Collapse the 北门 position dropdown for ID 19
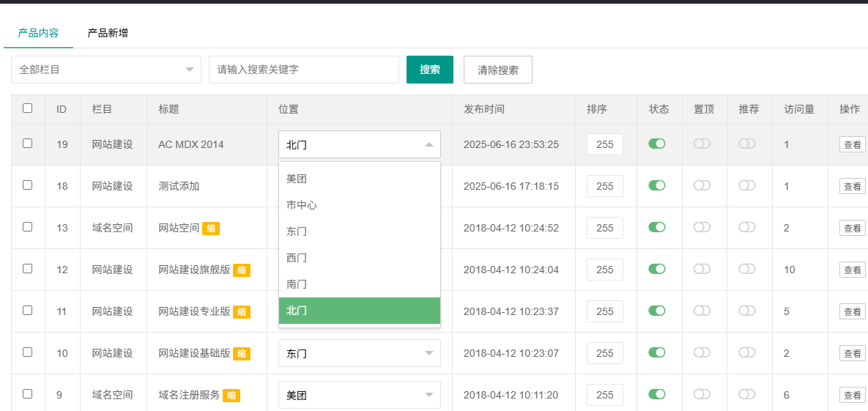Image resolution: width=868 pixels, height=411 pixels. point(359,144)
